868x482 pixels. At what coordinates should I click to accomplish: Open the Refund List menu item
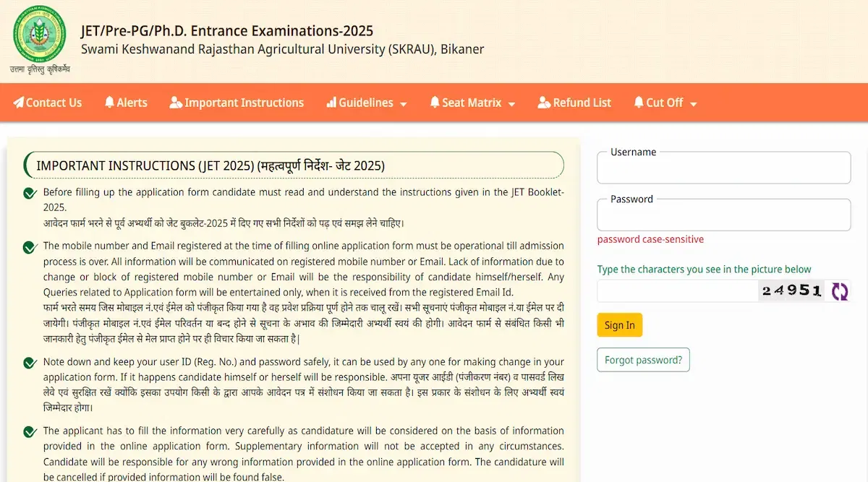pyautogui.click(x=582, y=103)
